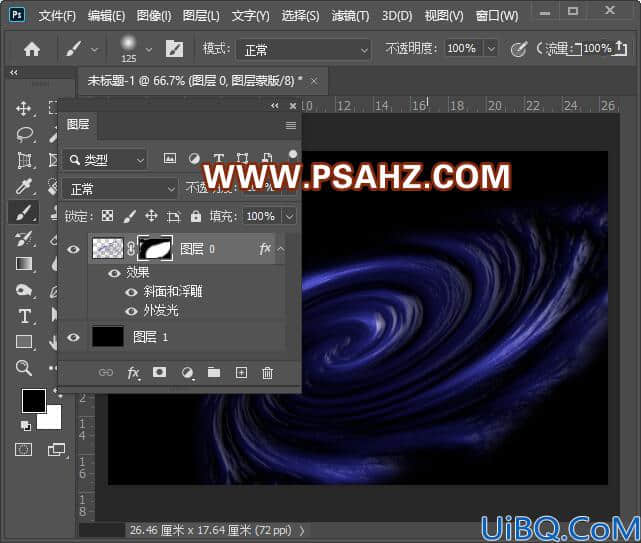Select the Brush tool in toolbox
This screenshot has height=543, width=641.
[x=24, y=212]
